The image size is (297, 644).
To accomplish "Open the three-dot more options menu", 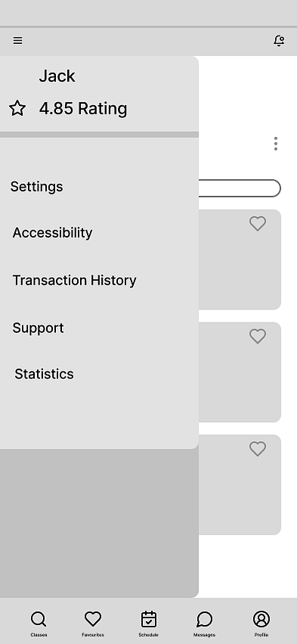I will click(276, 144).
